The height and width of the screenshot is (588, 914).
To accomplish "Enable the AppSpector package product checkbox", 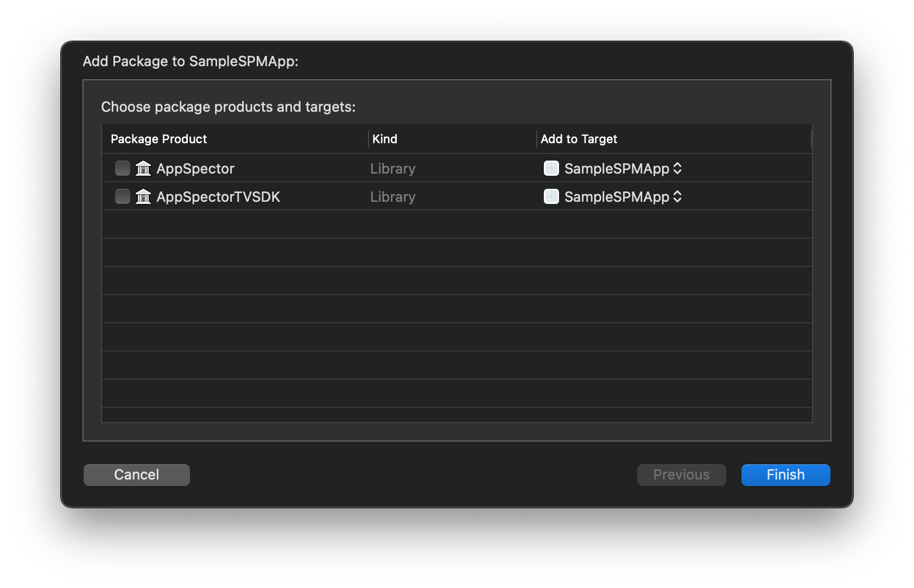I will (123, 168).
